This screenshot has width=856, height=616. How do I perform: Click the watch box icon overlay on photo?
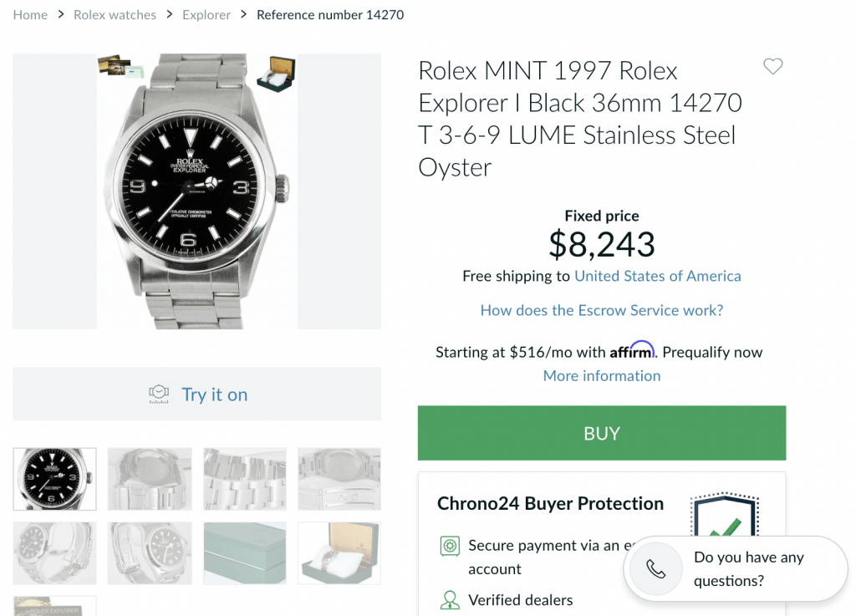tap(275, 74)
